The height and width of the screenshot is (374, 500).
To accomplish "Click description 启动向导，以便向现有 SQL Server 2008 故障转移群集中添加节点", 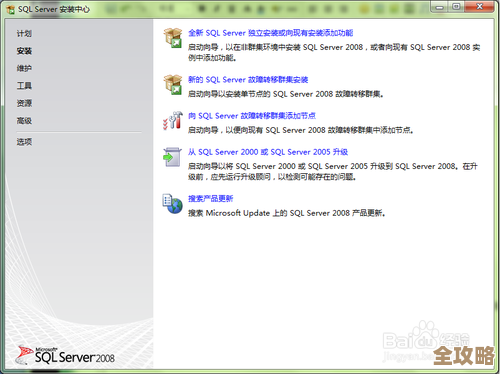I will coord(301,130).
